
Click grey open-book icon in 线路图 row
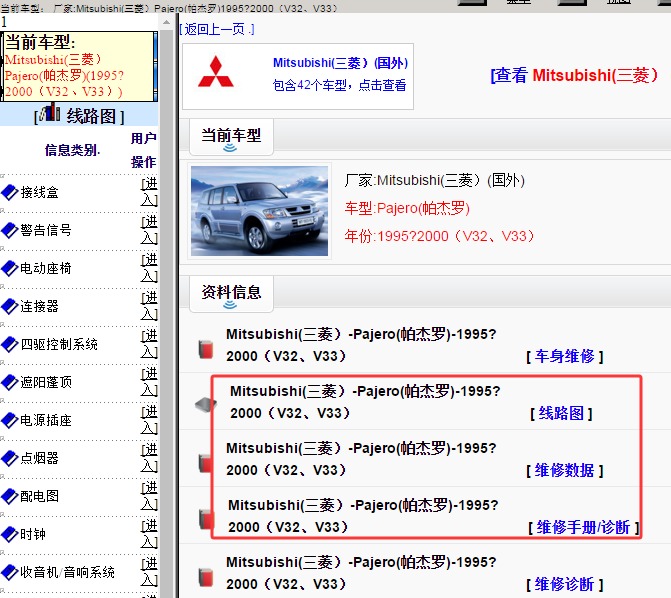pyautogui.click(x=206, y=405)
